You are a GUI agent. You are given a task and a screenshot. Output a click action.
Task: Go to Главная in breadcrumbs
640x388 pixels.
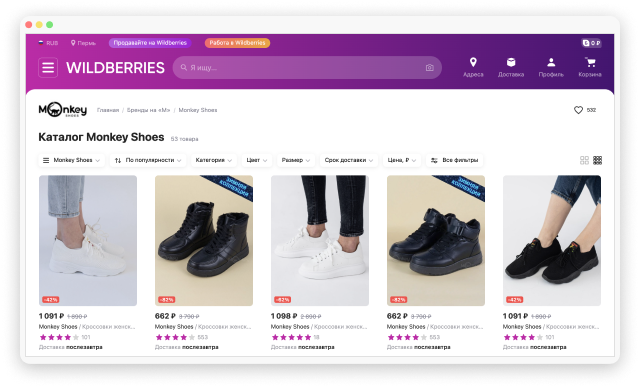tap(108, 110)
